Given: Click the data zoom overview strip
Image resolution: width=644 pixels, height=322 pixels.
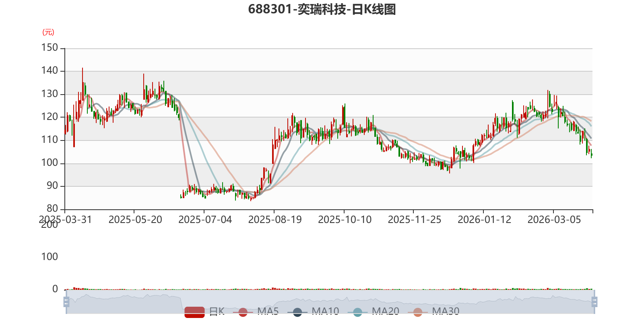Looking at the screenshot, I should pyautogui.click(x=330, y=302).
